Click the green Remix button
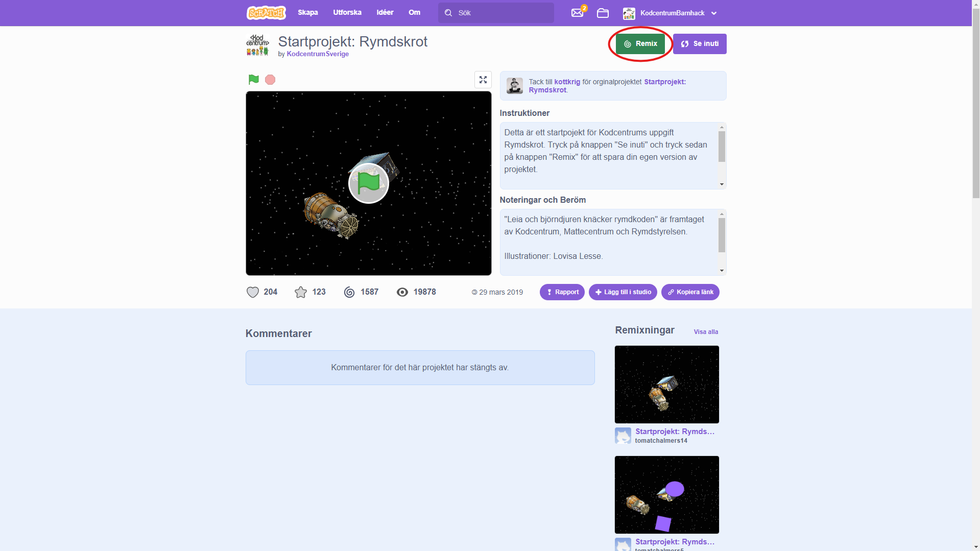 tap(640, 44)
